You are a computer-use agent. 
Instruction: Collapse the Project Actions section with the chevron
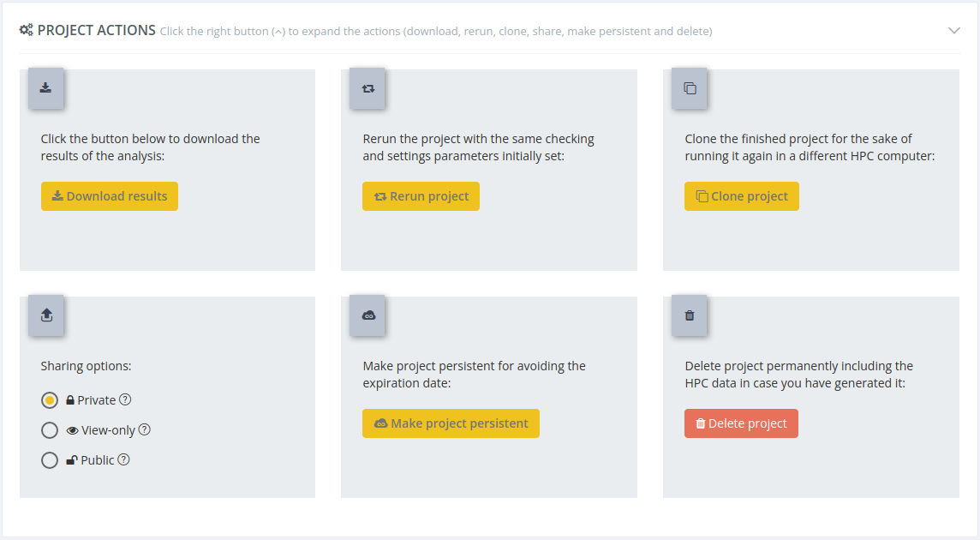click(x=954, y=29)
